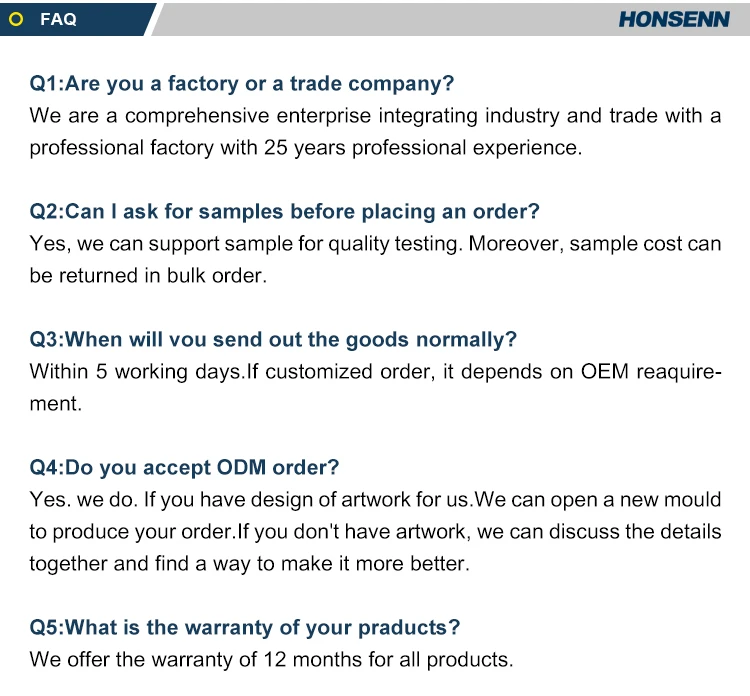Screen dimensions: 750x696
Task: Click Q5 about warranty of products
Action: [245, 628]
